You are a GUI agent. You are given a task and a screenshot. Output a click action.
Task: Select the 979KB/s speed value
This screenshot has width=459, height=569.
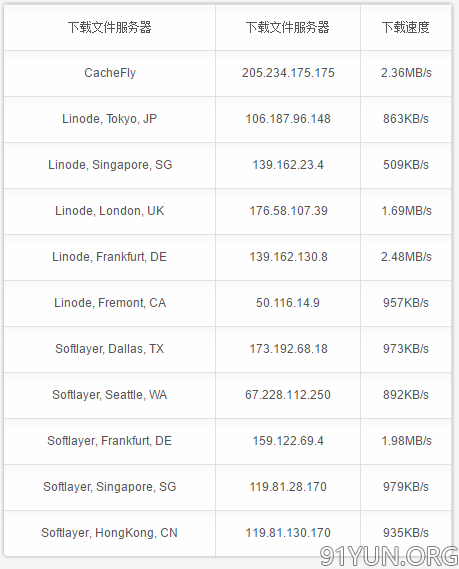406,487
